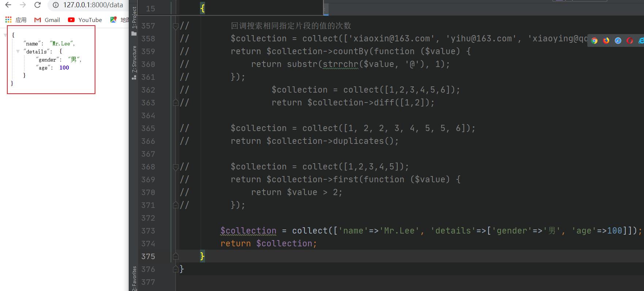Click collect([1,2,3,4,5,6]) on line 362
Image resolution: width=644 pixels, height=291 pixels.
[x=399, y=90]
